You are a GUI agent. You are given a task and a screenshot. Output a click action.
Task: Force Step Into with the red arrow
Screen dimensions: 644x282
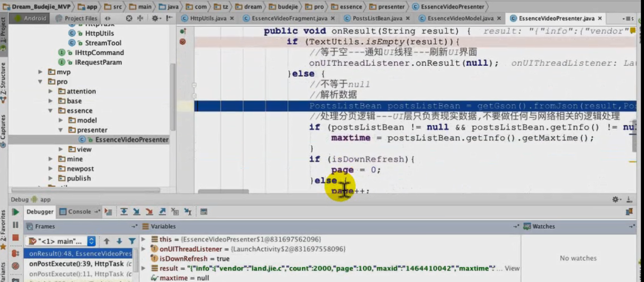(149, 212)
